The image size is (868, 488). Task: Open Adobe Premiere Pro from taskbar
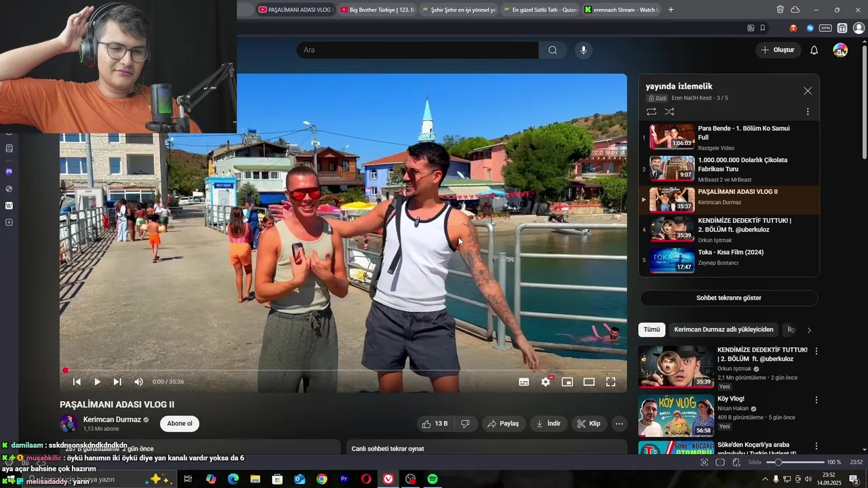click(344, 479)
